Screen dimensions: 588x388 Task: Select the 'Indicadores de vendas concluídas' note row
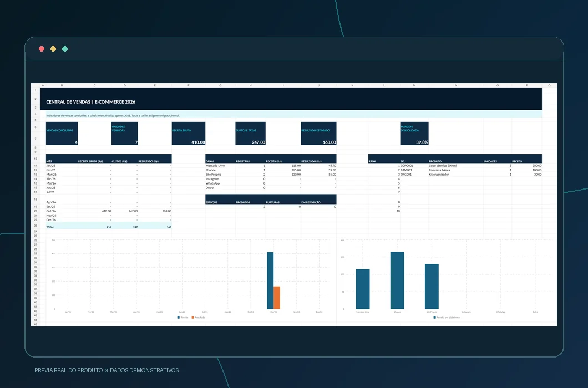point(293,115)
